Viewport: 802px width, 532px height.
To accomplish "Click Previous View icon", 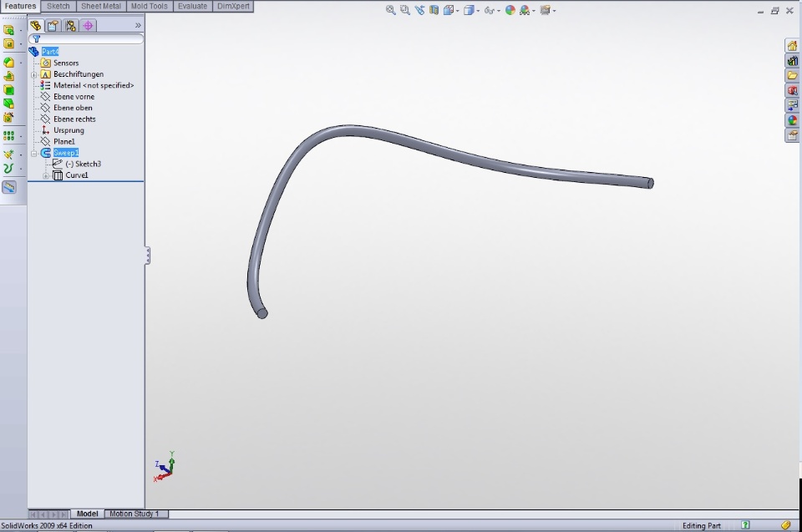I will point(419,10).
